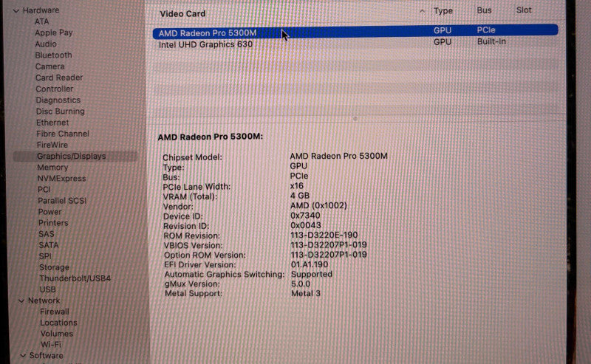Click the ROM Revision value '113-D3220E-190'
The image size is (591, 364).
point(324,235)
